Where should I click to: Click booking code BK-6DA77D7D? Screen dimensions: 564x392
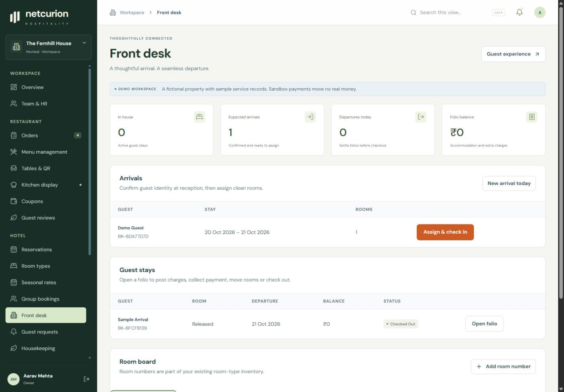(x=133, y=236)
